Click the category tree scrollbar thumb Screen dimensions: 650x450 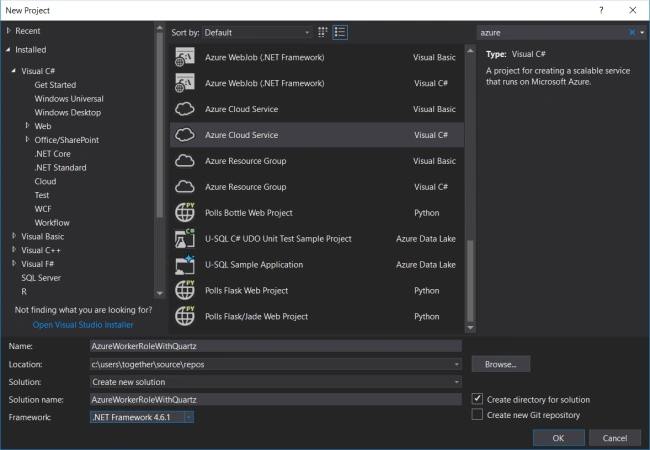(x=160, y=124)
